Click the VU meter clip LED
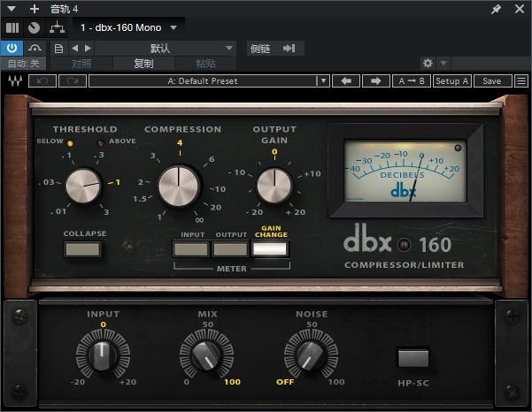 point(458,148)
